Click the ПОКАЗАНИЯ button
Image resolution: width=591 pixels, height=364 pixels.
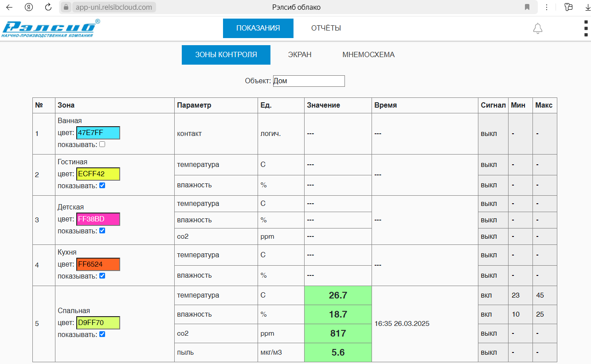coord(258,28)
